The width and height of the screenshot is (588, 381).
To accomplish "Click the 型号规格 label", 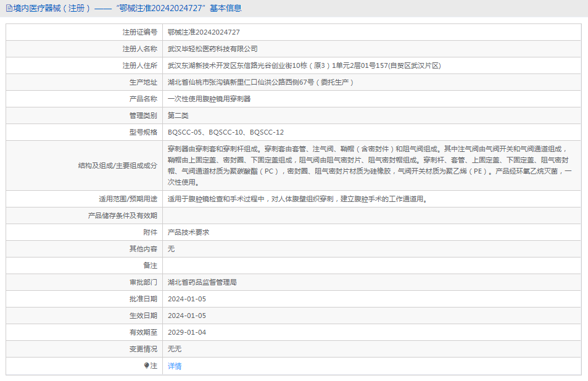I will point(143,132).
